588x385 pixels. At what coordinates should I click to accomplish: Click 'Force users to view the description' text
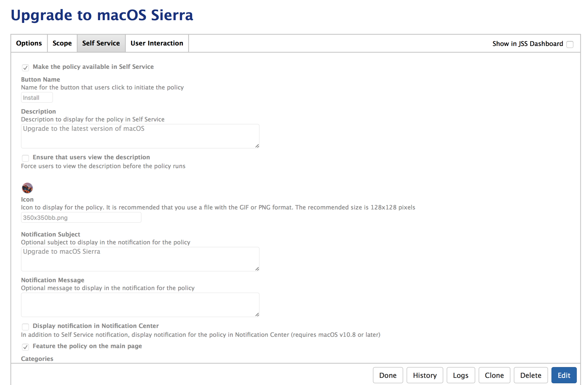[72, 166]
